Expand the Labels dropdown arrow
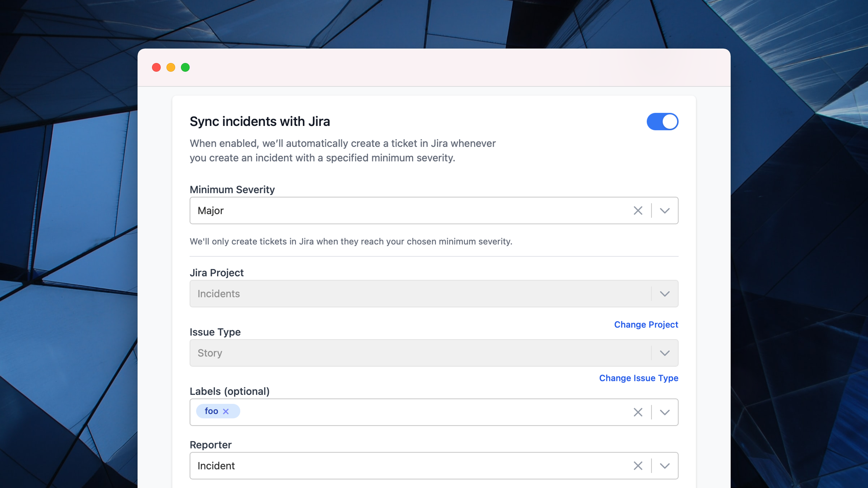Image resolution: width=868 pixels, height=488 pixels. tap(665, 412)
